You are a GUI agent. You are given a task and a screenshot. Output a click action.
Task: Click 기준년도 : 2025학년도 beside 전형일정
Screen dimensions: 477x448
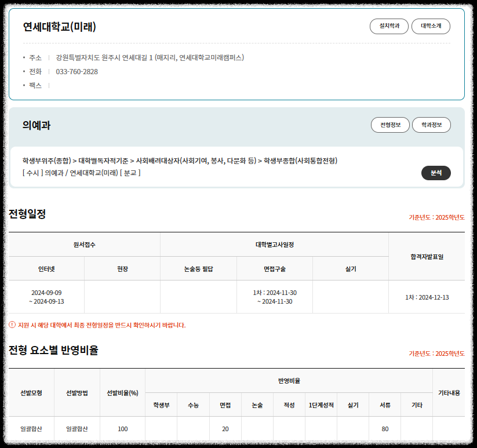[x=436, y=217]
